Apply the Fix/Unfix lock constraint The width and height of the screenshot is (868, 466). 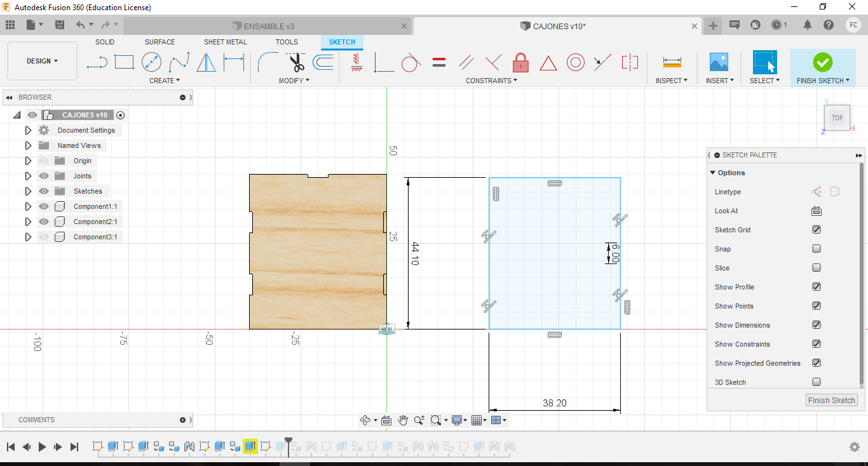pyautogui.click(x=520, y=62)
